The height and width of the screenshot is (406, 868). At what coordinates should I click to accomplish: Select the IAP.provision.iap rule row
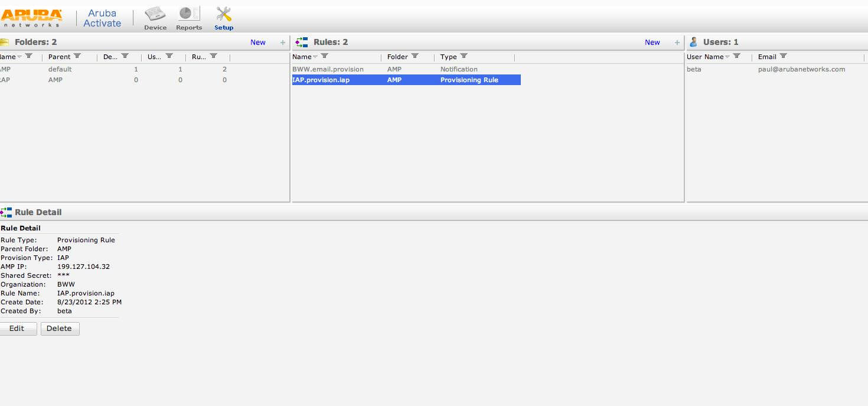pos(321,80)
